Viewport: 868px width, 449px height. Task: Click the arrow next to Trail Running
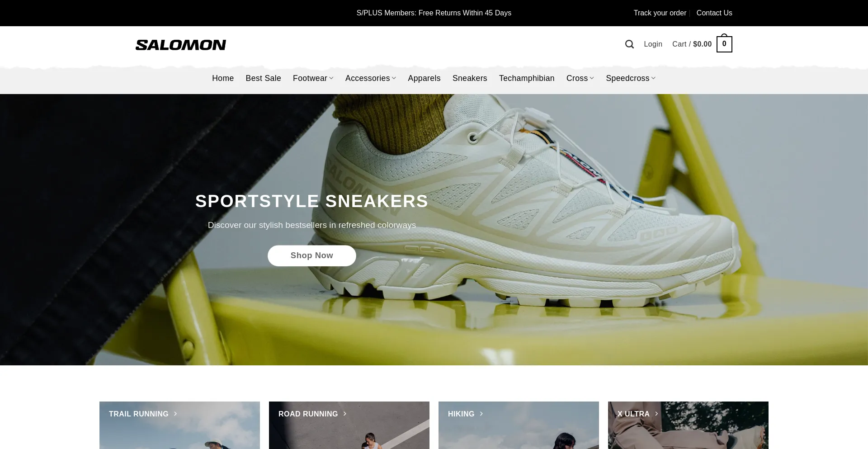175,414
